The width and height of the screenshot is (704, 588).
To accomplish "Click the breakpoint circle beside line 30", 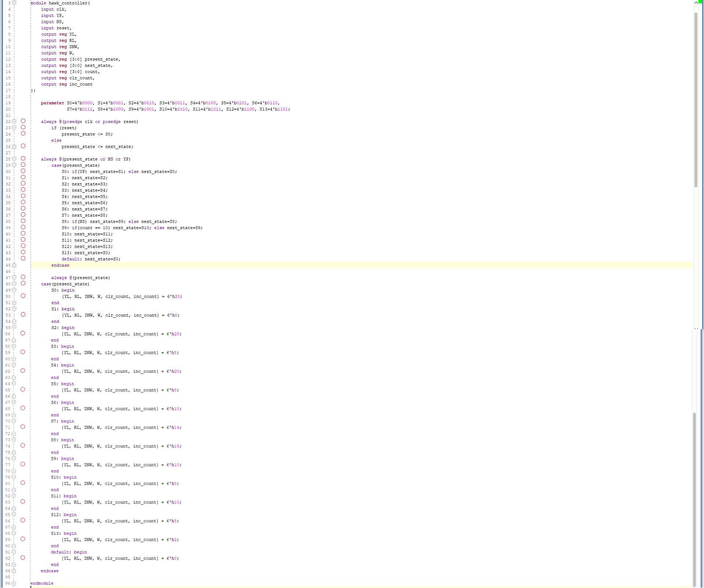I will [23, 171].
